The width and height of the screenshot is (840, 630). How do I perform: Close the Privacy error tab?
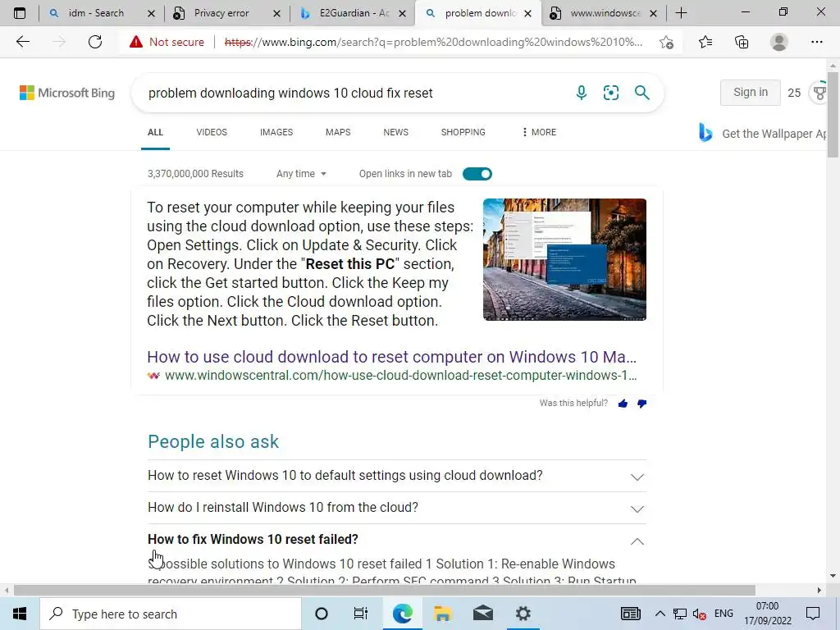pos(277,13)
